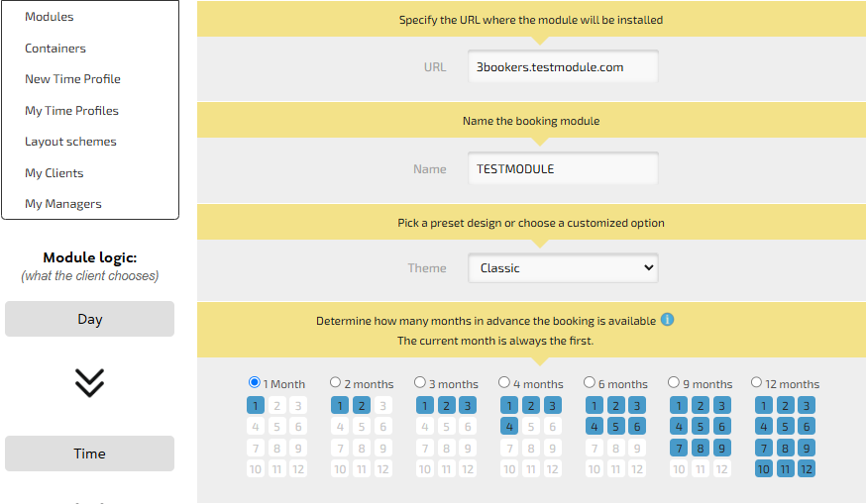Click the blue info icon beside booking availability

[x=667, y=320]
